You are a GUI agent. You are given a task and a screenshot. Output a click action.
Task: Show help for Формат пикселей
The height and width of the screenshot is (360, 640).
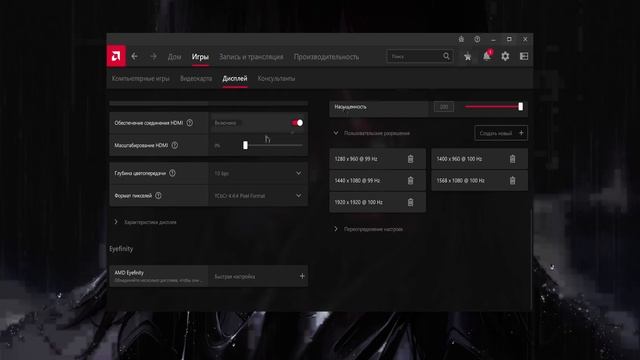[x=158, y=196]
